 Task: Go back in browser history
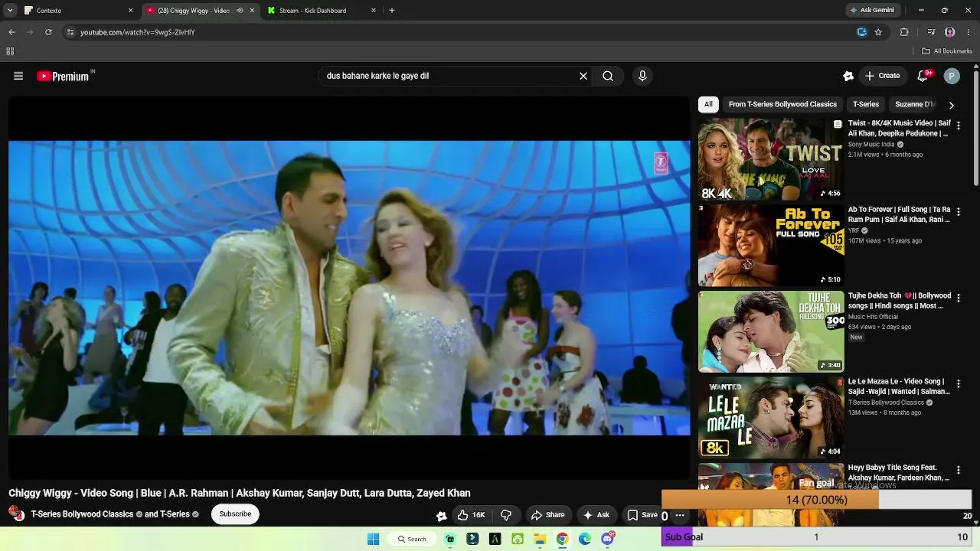pos(11,32)
